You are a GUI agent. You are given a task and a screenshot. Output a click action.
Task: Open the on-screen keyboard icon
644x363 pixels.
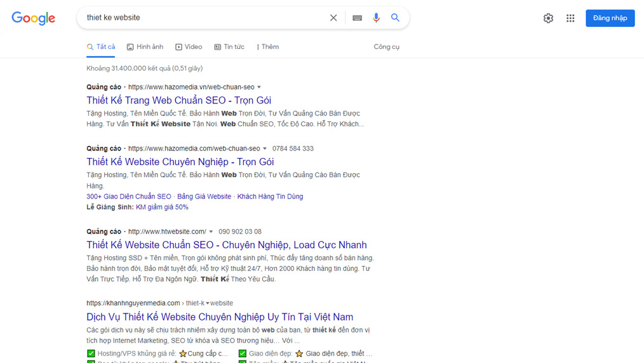[357, 18]
